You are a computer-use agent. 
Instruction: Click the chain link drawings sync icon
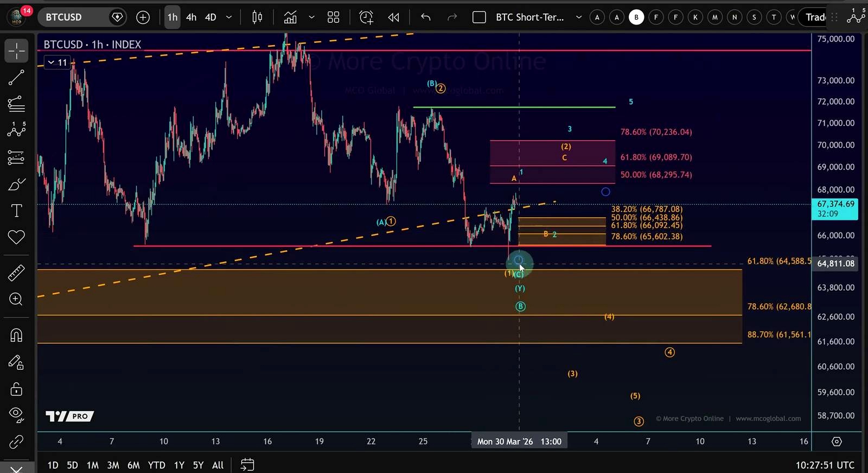pos(16,442)
